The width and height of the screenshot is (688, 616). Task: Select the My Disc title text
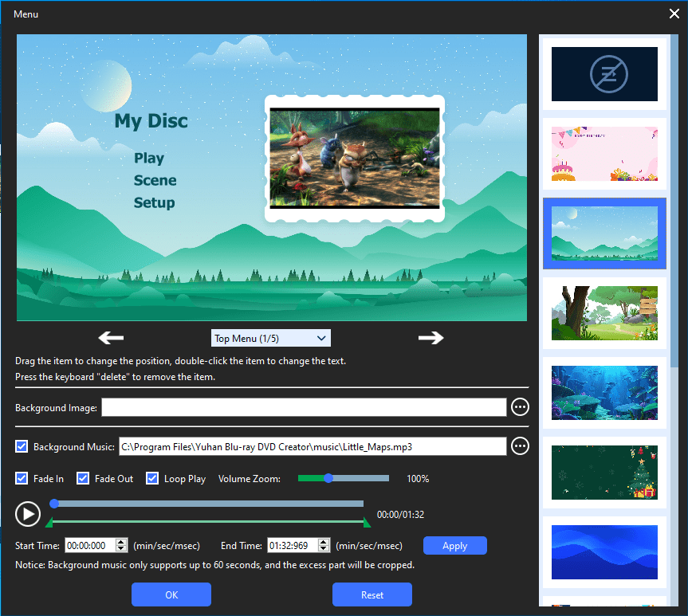point(151,121)
